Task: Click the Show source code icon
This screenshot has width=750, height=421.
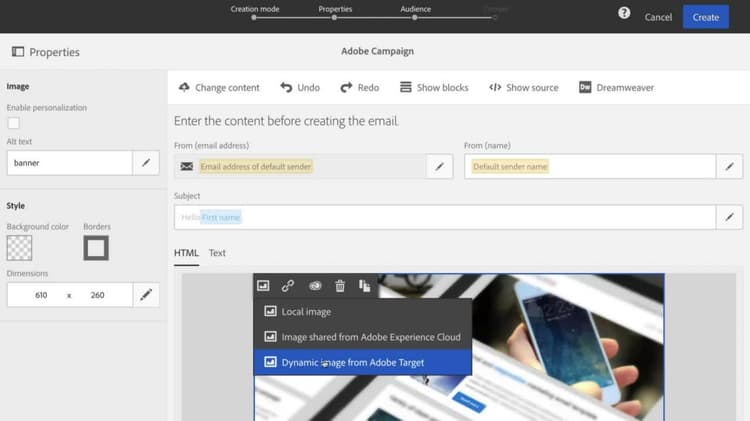Action: point(495,87)
